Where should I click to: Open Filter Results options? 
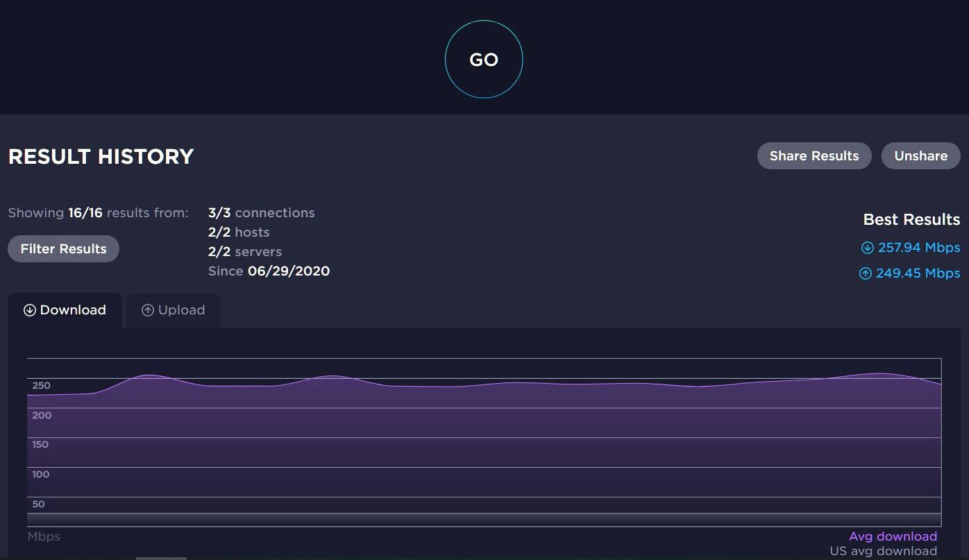point(63,248)
